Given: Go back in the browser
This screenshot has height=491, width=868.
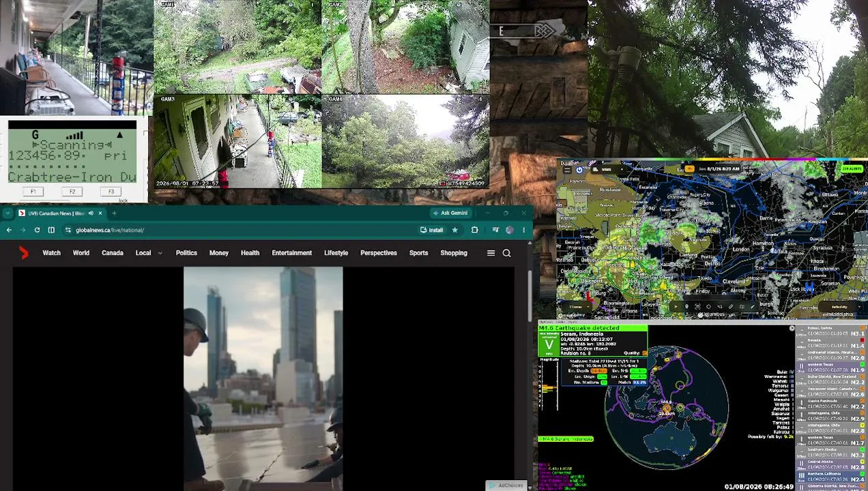Looking at the screenshot, I should click(9, 230).
